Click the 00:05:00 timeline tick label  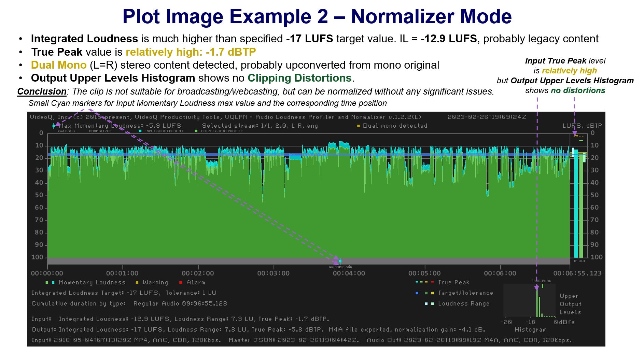pyautogui.click(x=424, y=273)
